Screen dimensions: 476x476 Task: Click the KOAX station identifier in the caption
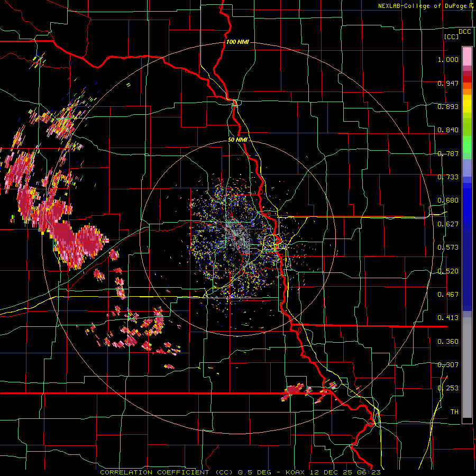(x=296, y=472)
